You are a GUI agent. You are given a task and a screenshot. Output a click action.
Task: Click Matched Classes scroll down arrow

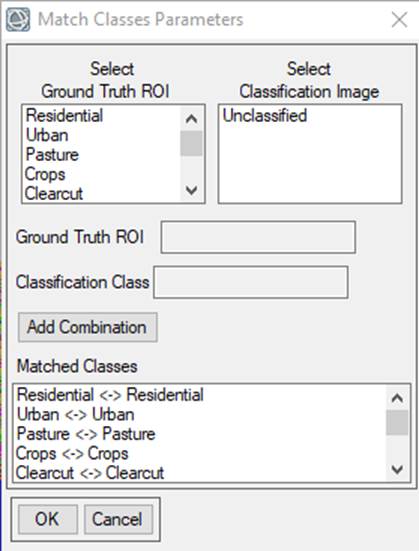[x=397, y=469]
